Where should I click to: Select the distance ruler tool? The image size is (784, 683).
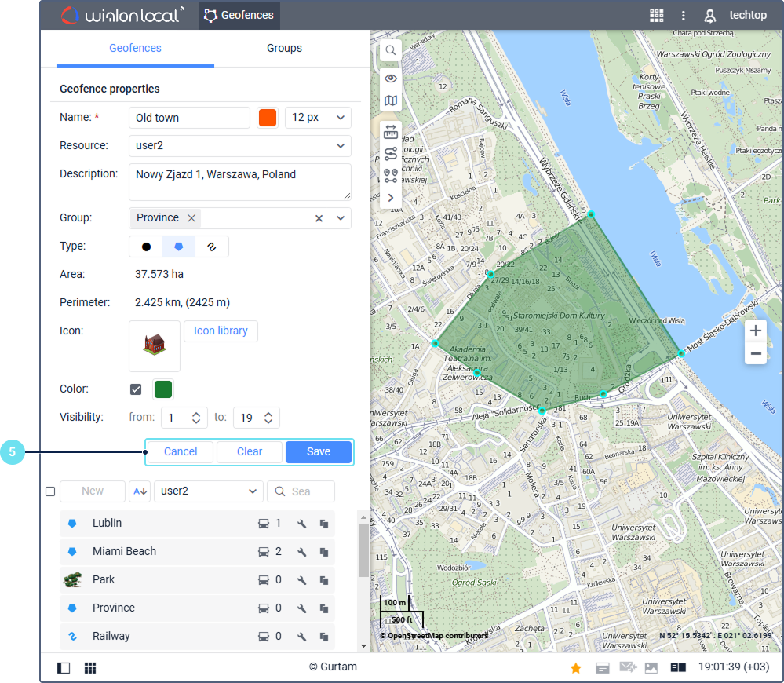(x=390, y=132)
